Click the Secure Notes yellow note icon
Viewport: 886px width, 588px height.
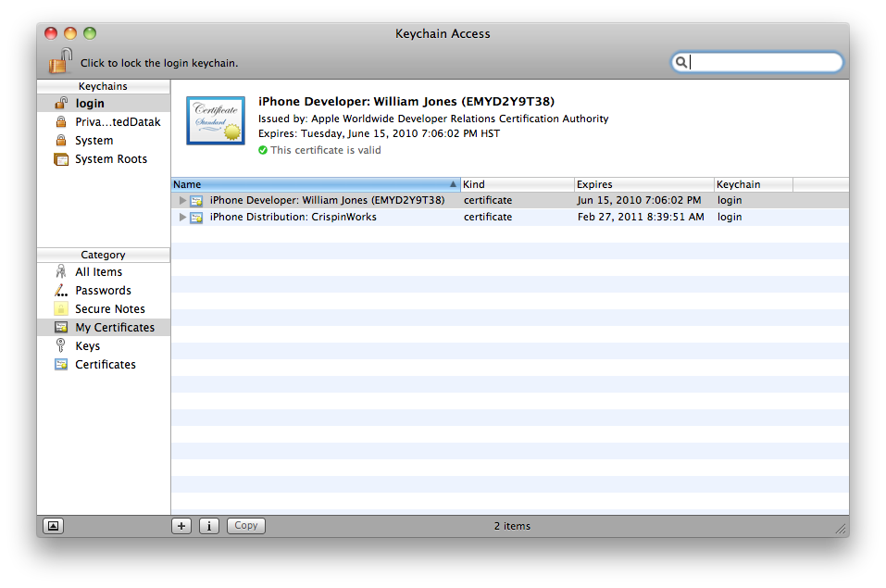[61, 308]
